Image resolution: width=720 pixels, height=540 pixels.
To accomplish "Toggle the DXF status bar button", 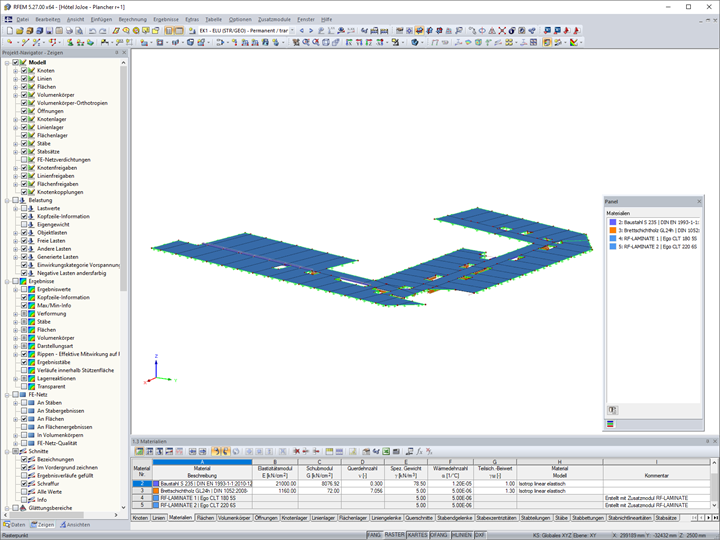I will 480,535.
